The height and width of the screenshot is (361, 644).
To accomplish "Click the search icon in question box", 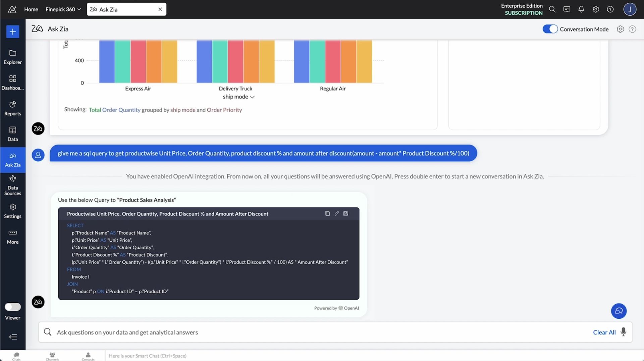I will (x=48, y=332).
